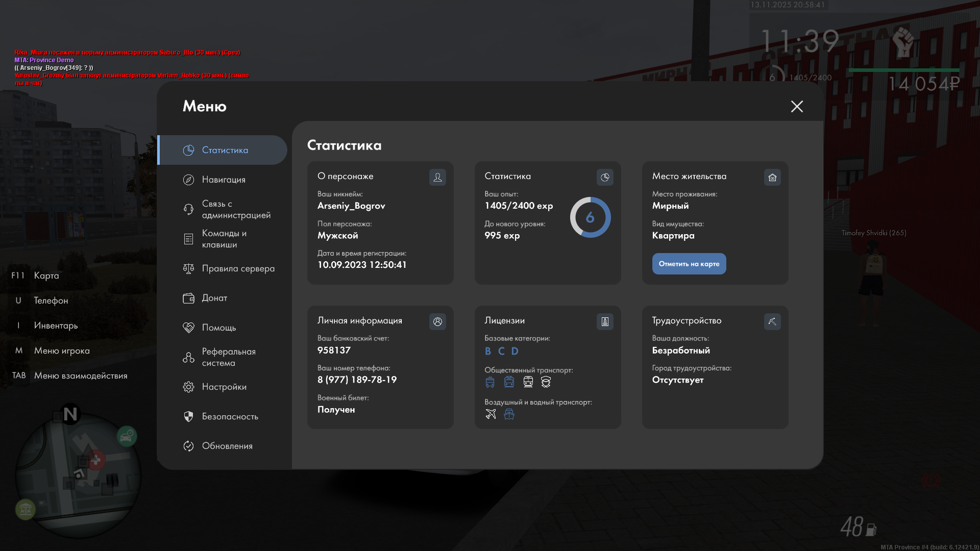Select the Обновления sidebar entry
Screen dimensions: 980x551
coord(227,446)
